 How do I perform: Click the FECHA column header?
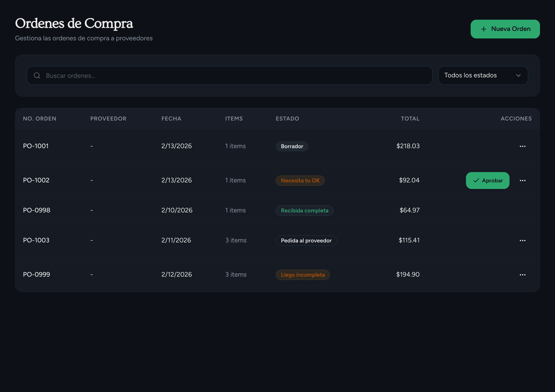coord(171,119)
